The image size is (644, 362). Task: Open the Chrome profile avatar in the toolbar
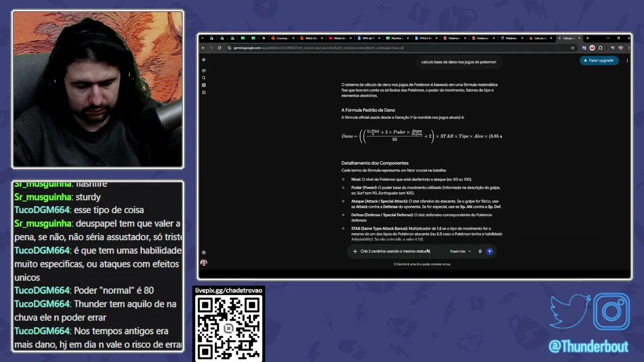pos(620,48)
